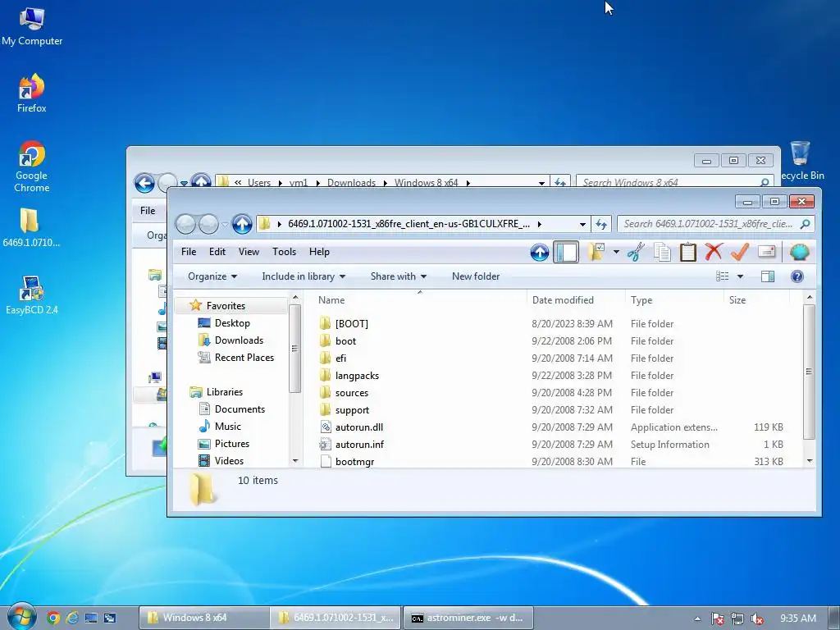The height and width of the screenshot is (630, 840).
Task: Click the Paste clipboard icon
Action: tap(688, 252)
